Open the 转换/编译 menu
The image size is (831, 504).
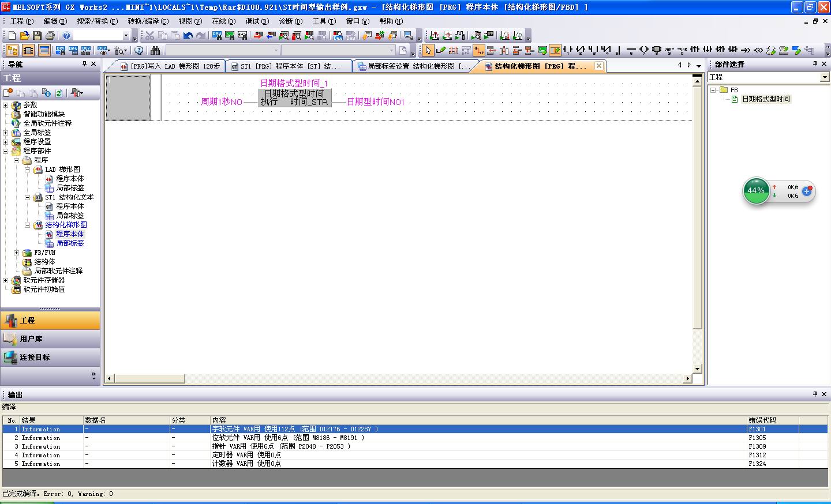[x=148, y=21]
